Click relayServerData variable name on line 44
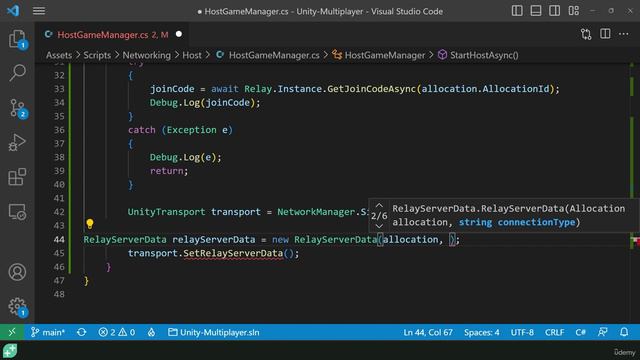The width and height of the screenshot is (640, 360). pos(213,239)
